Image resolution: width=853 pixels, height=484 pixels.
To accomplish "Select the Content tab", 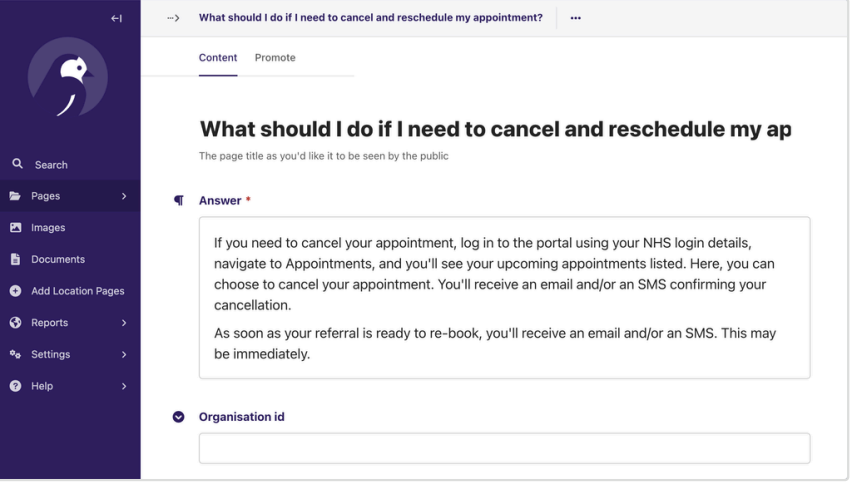I will pyautogui.click(x=218, y=58).
